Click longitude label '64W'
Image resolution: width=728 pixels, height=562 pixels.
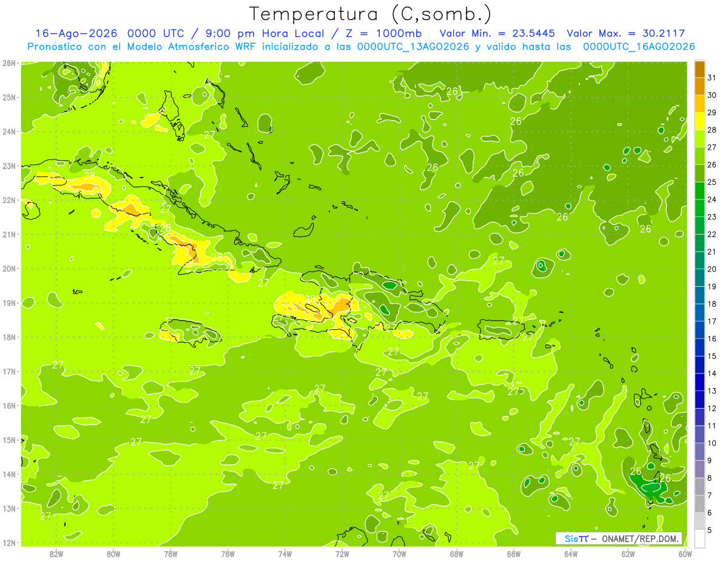(x=571, y=554)
